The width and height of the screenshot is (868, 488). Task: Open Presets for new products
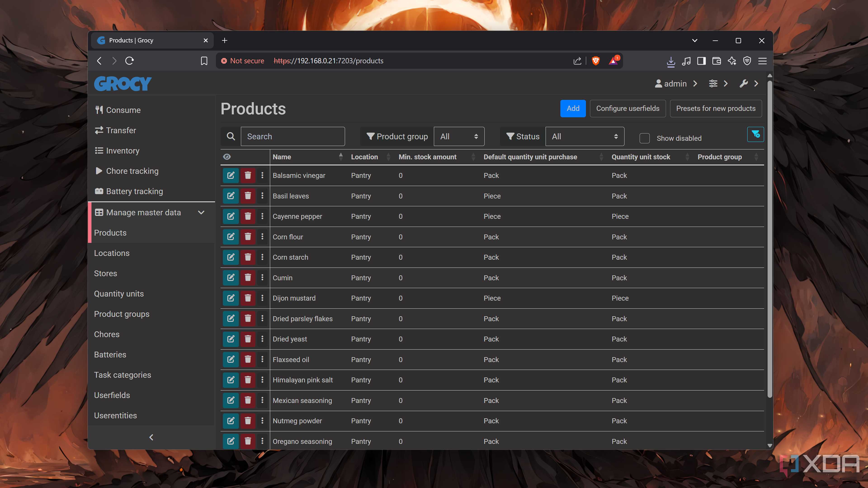coord(716,108)
